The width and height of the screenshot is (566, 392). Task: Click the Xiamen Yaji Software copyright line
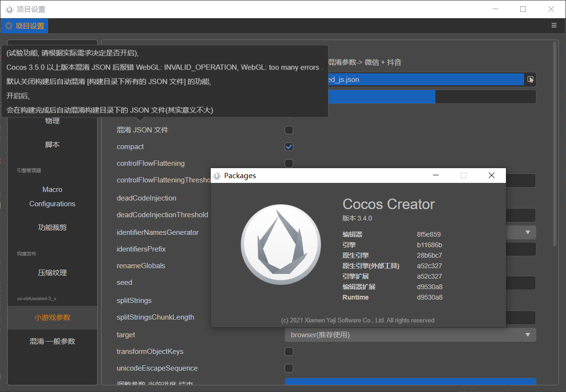(x=359, y=320)
